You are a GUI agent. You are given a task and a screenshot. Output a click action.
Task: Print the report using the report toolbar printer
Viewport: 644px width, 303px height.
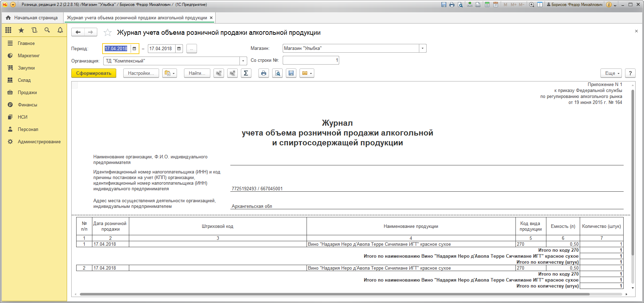click(264, 73)
